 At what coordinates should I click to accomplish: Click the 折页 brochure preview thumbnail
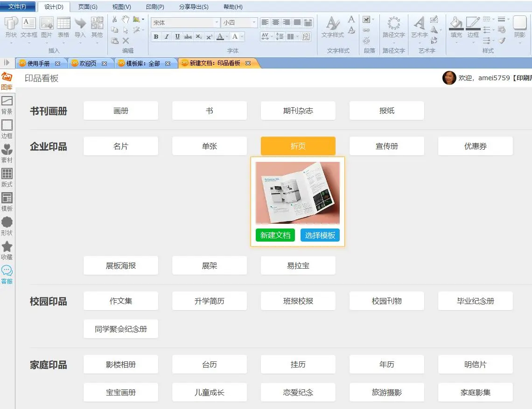tap(298, 193)
